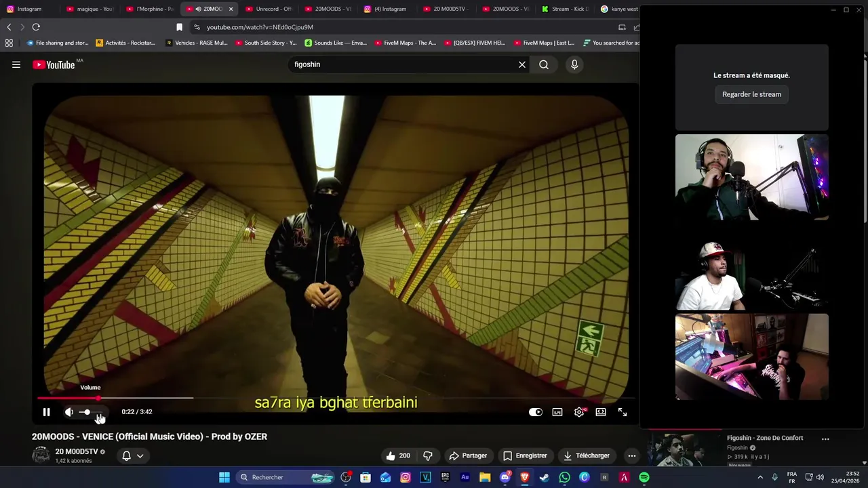Image resolution: width=868 pixels, height=488 pixels.
Task: Open the more actions three-dot button
Action: coord(631,455)
